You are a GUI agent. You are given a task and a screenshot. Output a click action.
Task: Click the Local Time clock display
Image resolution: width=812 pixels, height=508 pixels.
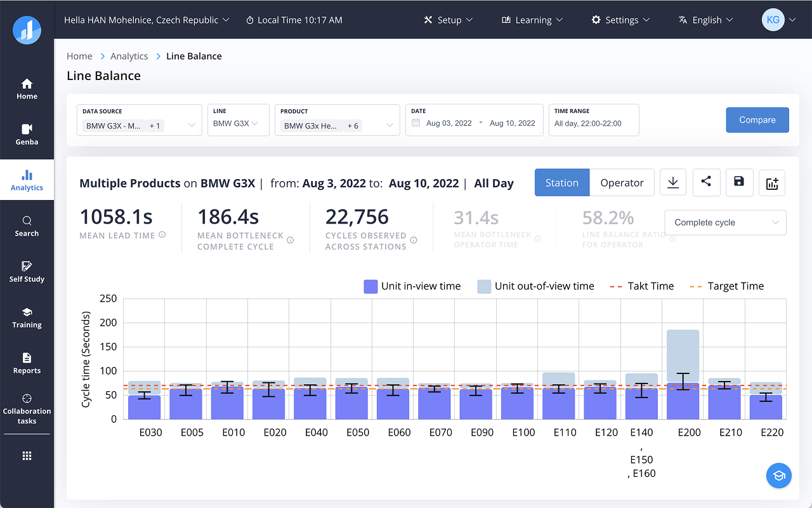[294, 20]
